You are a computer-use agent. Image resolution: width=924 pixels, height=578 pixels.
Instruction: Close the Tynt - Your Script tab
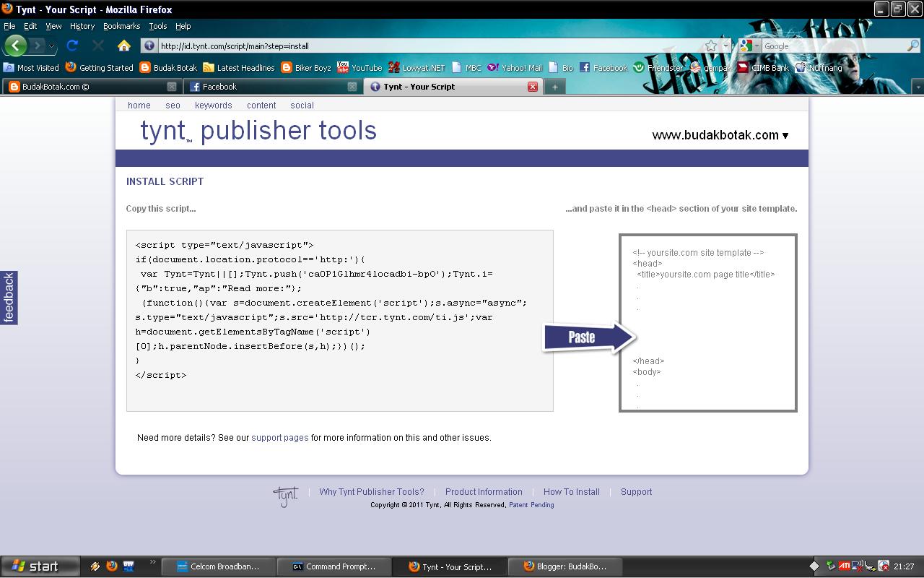point(533,87)
